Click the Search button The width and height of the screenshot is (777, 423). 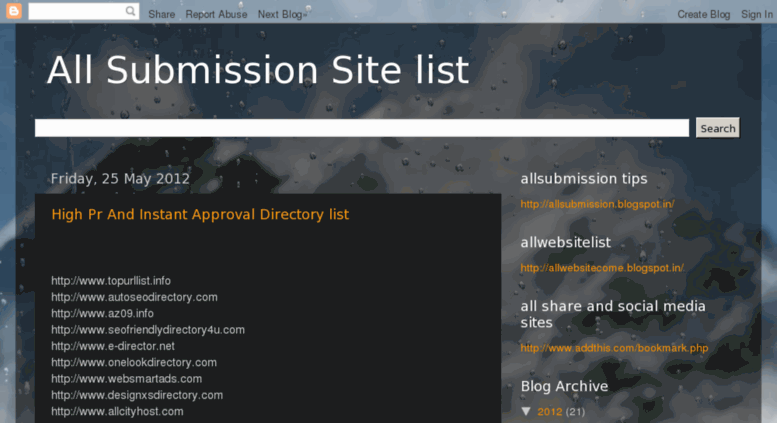(x=718, y=128)
